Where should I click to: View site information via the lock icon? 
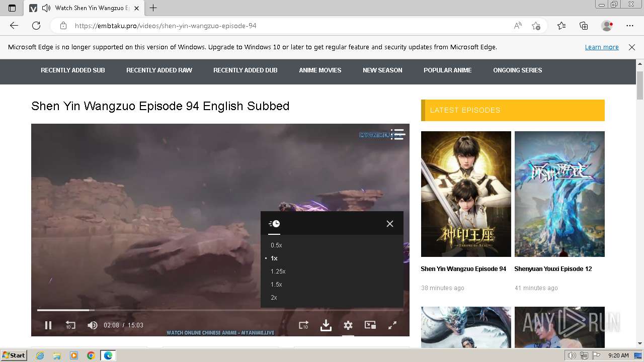[63, 26]
